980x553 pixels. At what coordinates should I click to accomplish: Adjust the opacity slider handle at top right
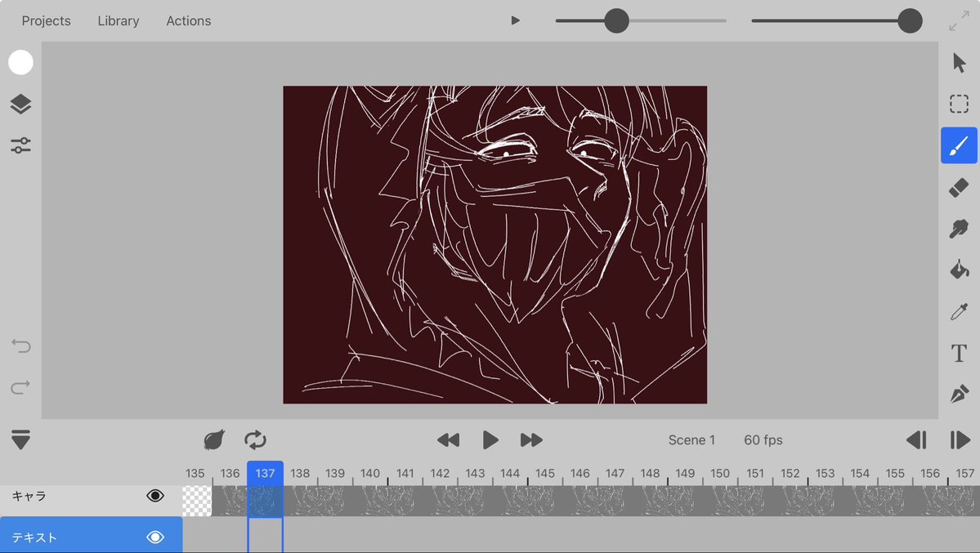click(x=910, y=20)
